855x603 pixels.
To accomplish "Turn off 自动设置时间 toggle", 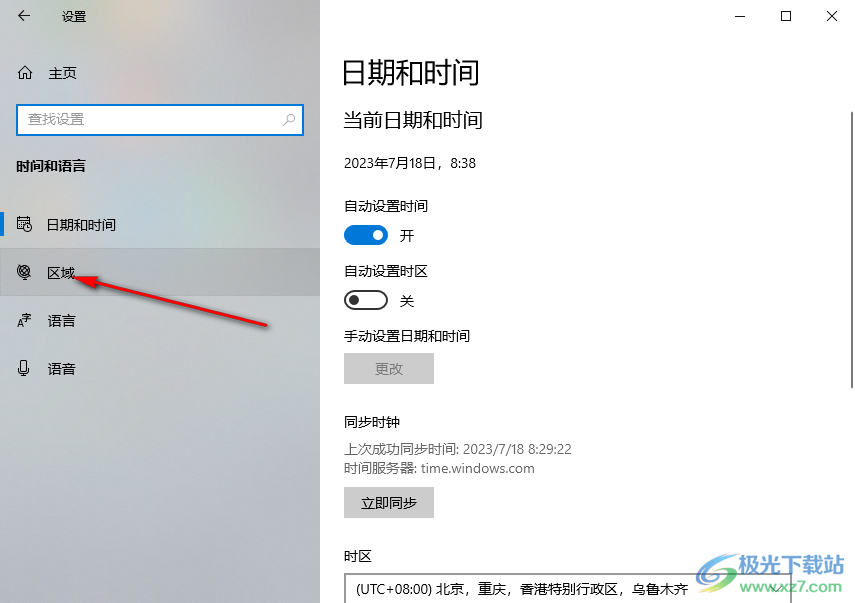I will pyautogui.click(x=366, y=236).
